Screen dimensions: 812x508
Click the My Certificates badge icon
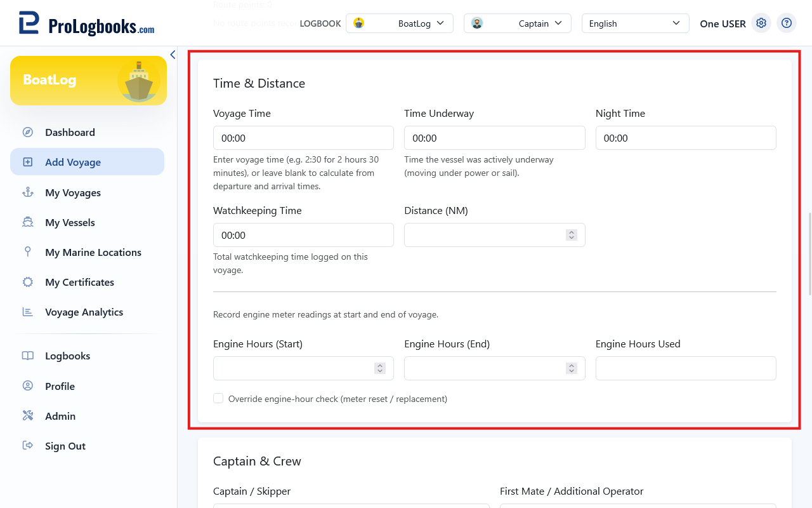pyautogui.click(x=28, y=282)
